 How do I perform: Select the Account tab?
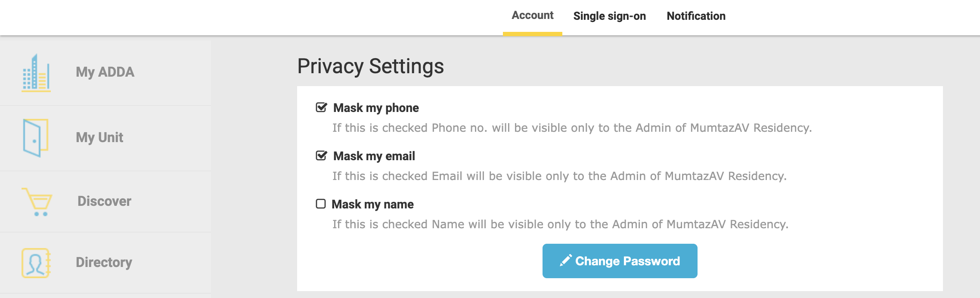pos(532,16)
